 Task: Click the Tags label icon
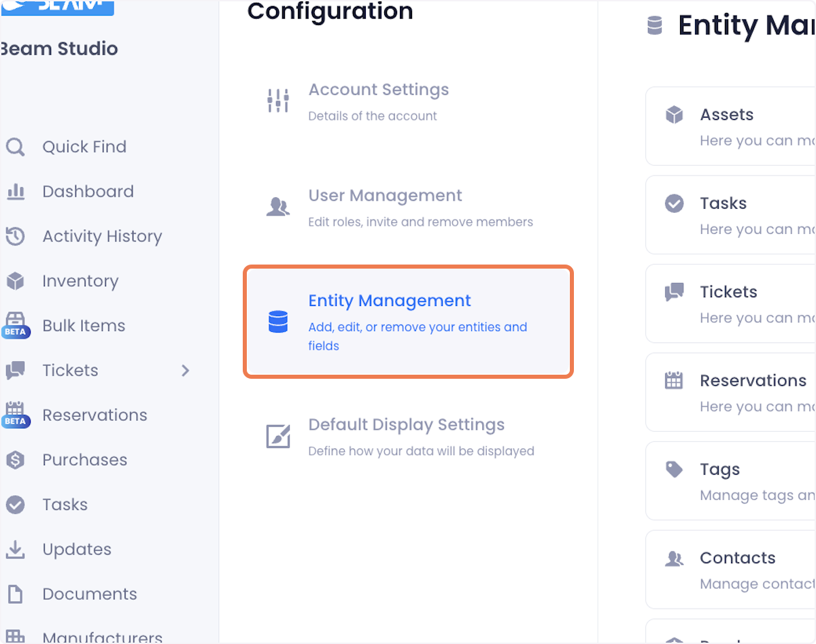674,469
